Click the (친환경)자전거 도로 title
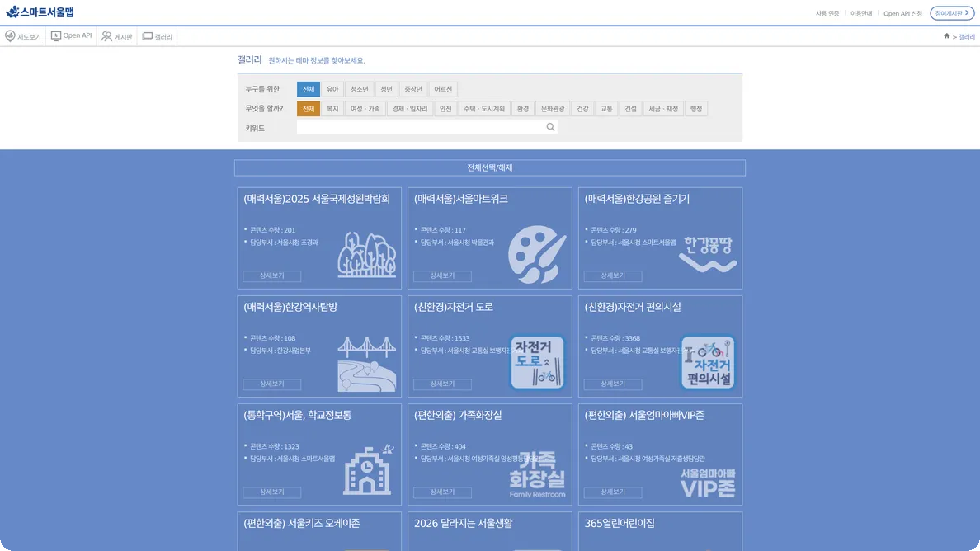 [x=453, y=307]
